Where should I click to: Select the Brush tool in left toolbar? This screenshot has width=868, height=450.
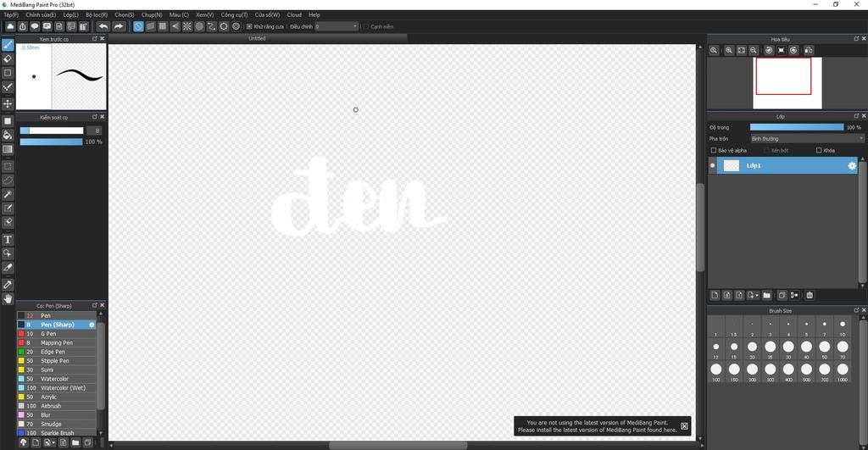click(x=8, y=45)
